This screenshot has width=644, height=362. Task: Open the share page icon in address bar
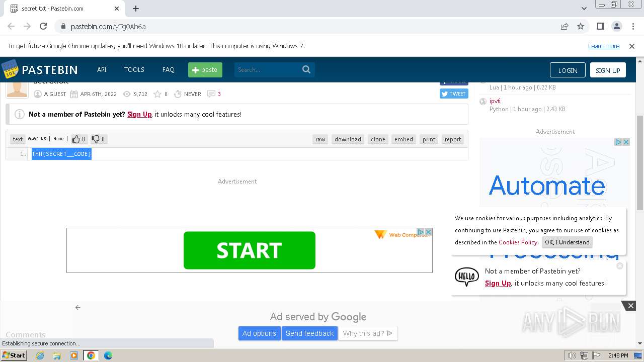click(565, 26)
